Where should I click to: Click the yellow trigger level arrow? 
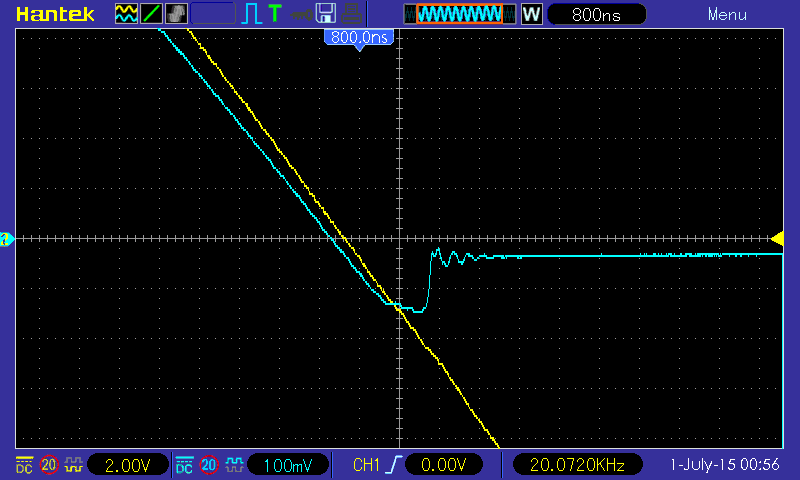coord(778,238)
